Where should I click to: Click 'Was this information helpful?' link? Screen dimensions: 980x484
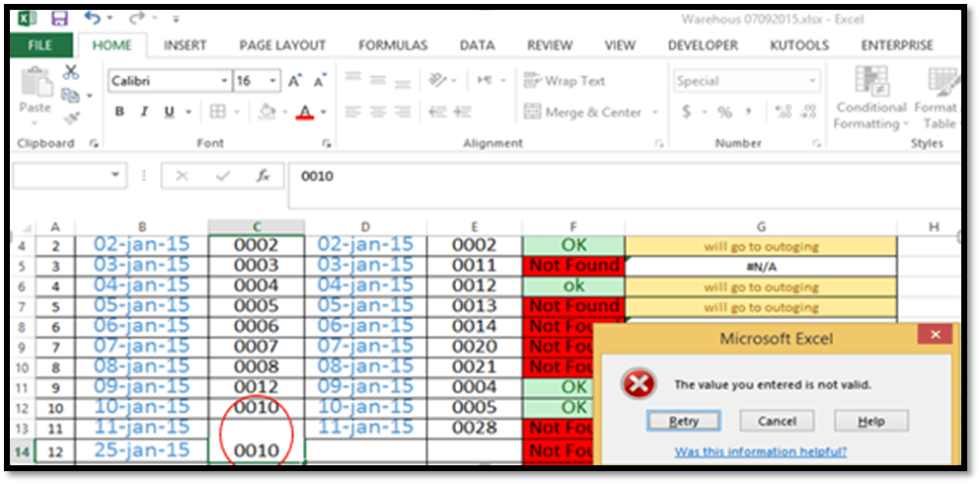pos(760,452)
